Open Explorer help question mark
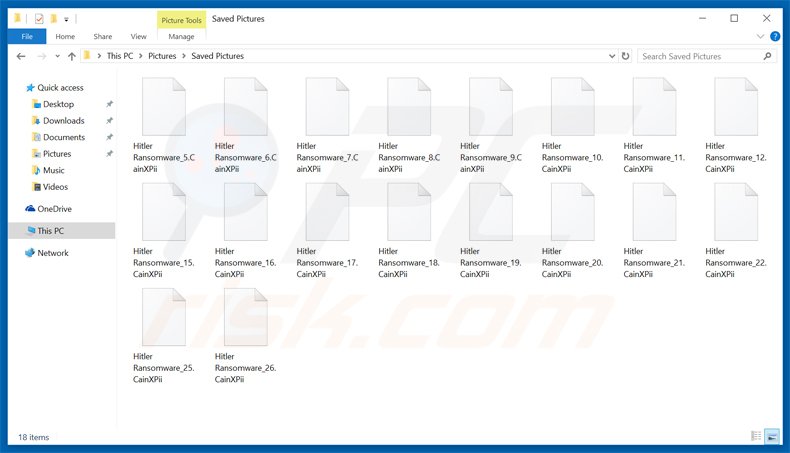Image resolution: width=790 pixels, height=453 pixels. click(775, 37)
